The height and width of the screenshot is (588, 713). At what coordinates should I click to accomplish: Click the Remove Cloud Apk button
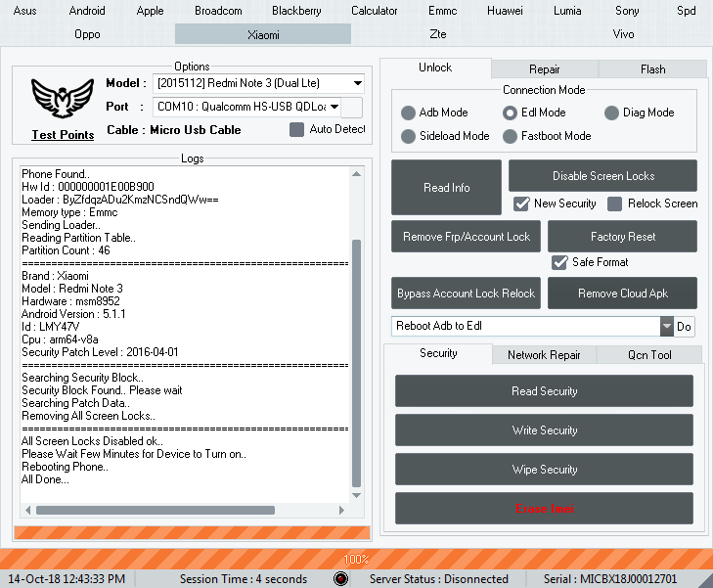[x=622, y=294]
